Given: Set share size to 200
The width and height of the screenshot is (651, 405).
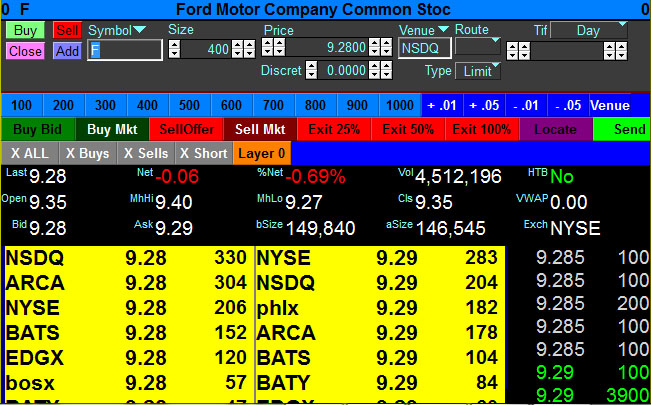Looking at the screenshot, I should click(64, 105).
